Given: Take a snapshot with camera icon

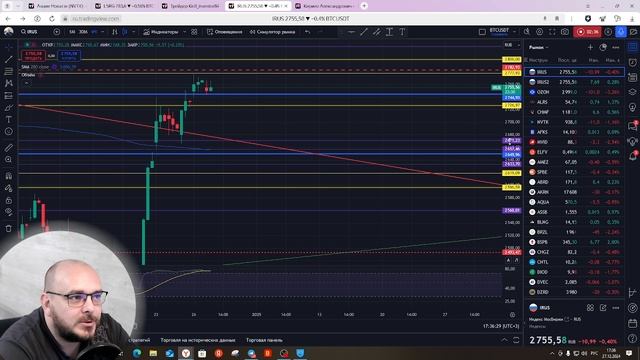Looking at the screenshot, I should [x=565, y=32].
